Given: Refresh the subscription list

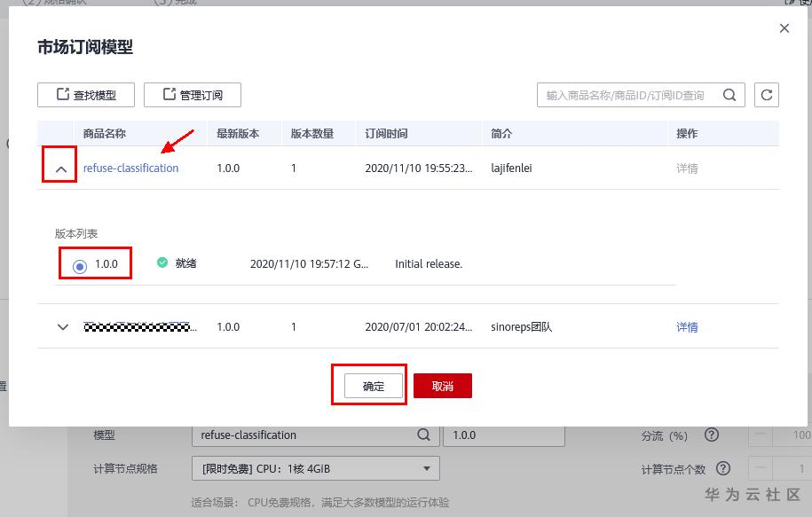Looking at the screenshot, I should coord(767,95).
